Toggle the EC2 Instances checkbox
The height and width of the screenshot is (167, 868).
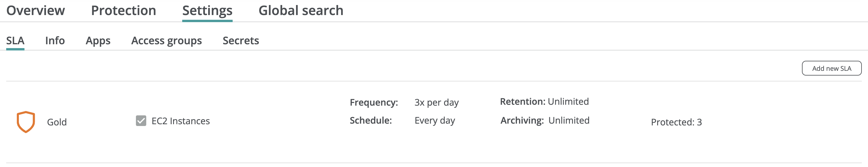tap(141, 121)
